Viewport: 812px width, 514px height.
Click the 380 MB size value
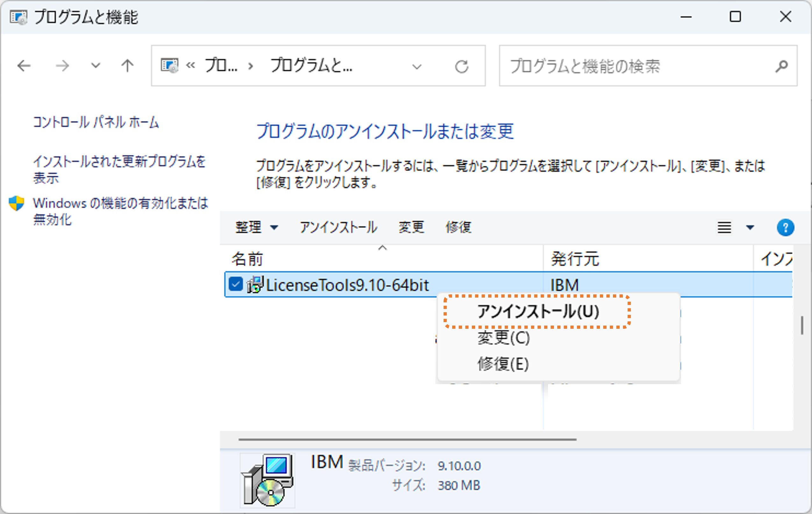[459, 485]
